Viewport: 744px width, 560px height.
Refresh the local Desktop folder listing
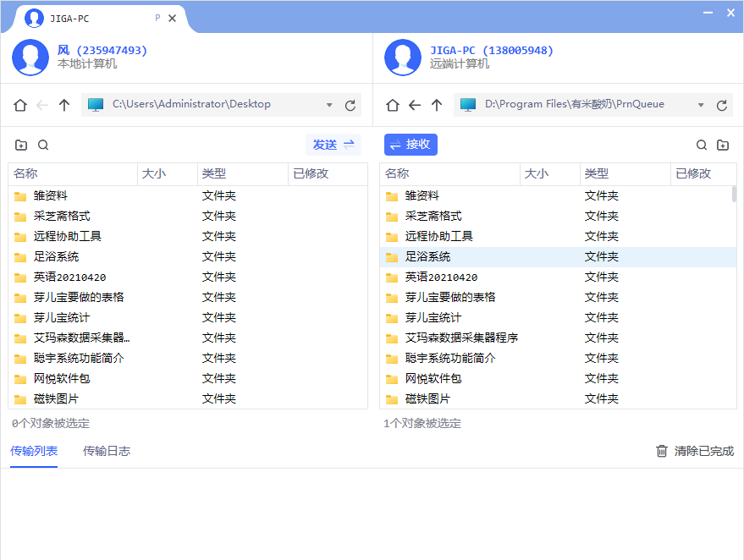(x=350, y=105)
